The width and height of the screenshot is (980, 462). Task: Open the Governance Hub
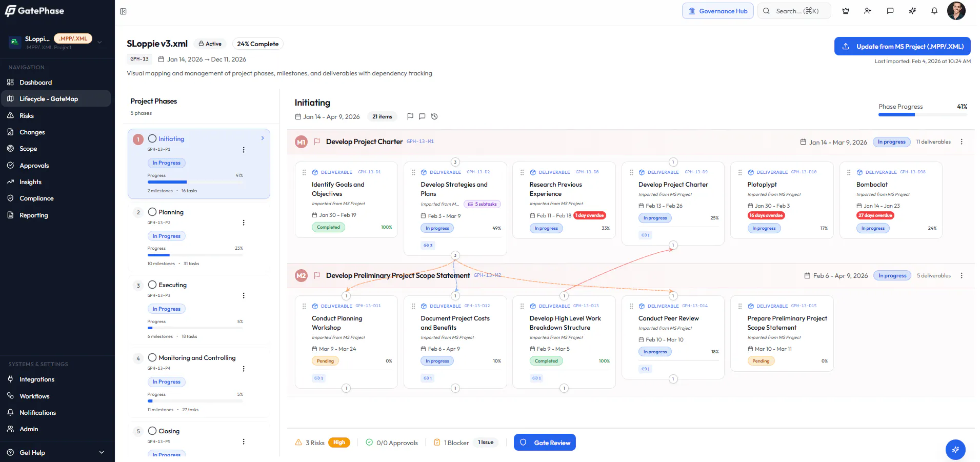(x=717, y=11)
